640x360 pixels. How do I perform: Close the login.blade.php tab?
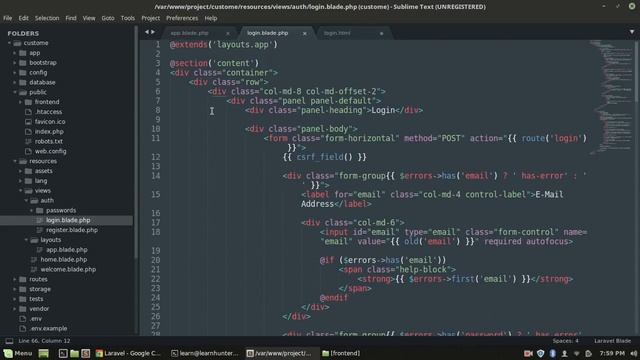304,33
